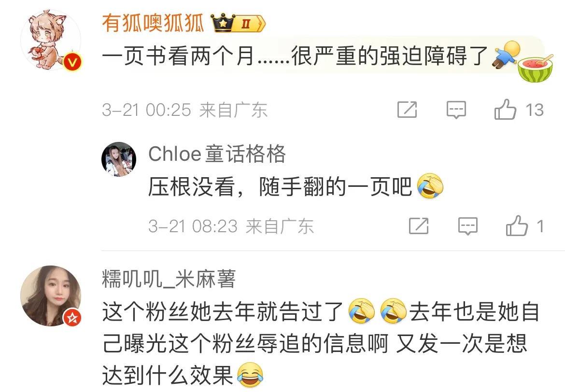The image size is (565, 392).
Task: Open username 有狐噢狐狐
Action: click(x=153, y=23)
